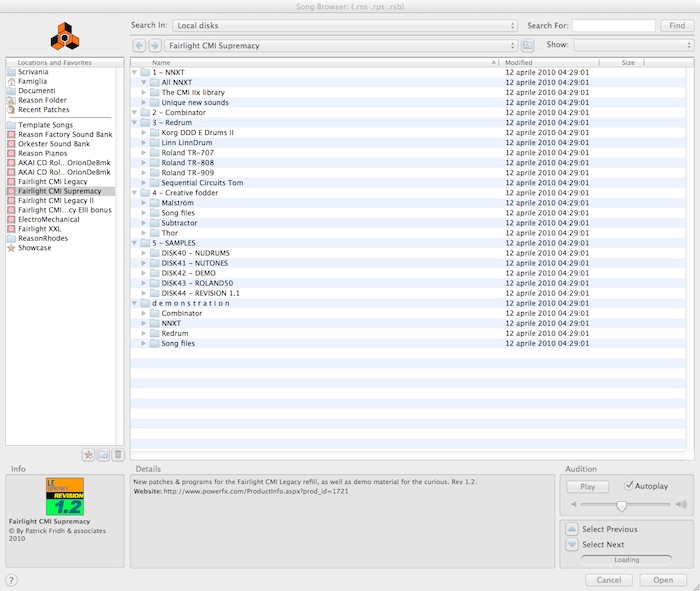Sort the list by Modified column
The image size is (700, 591).
pyautogui.click(x=550, y=62)
